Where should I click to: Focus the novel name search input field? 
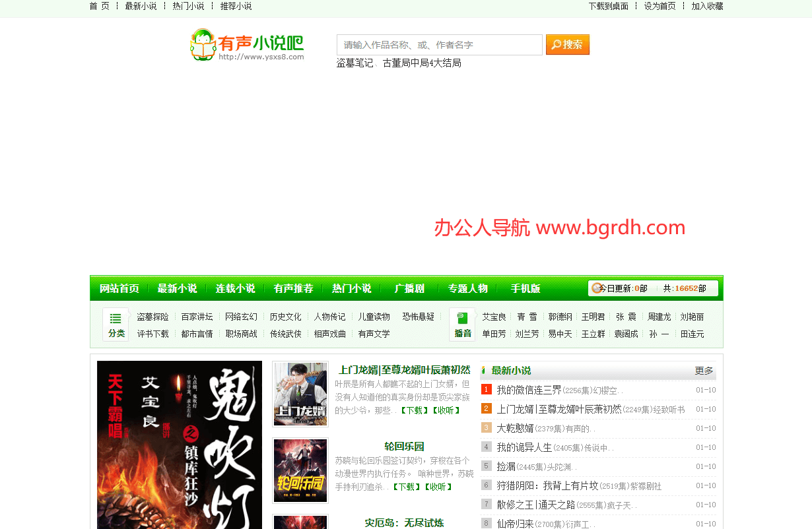point(439,45)
